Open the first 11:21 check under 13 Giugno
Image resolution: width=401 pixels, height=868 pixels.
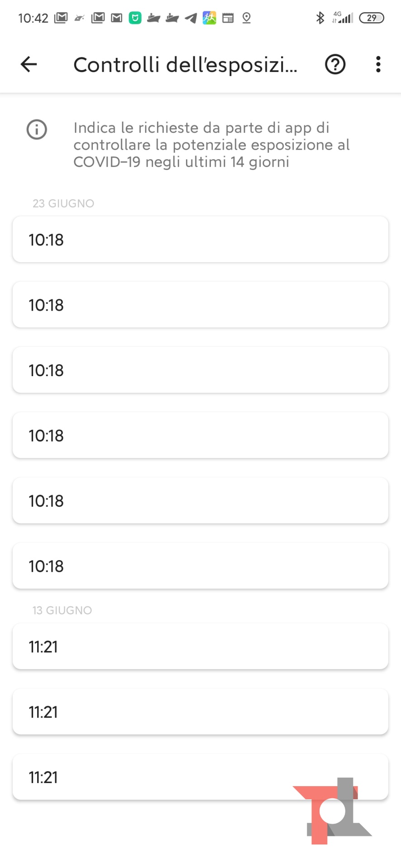coord(200,646)
